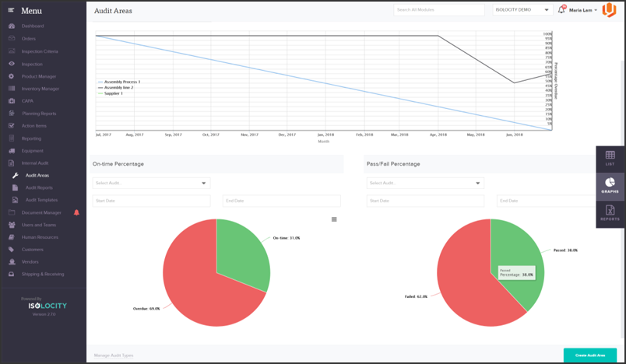Click the Pass/Fail Start Date field

(425, 201)
